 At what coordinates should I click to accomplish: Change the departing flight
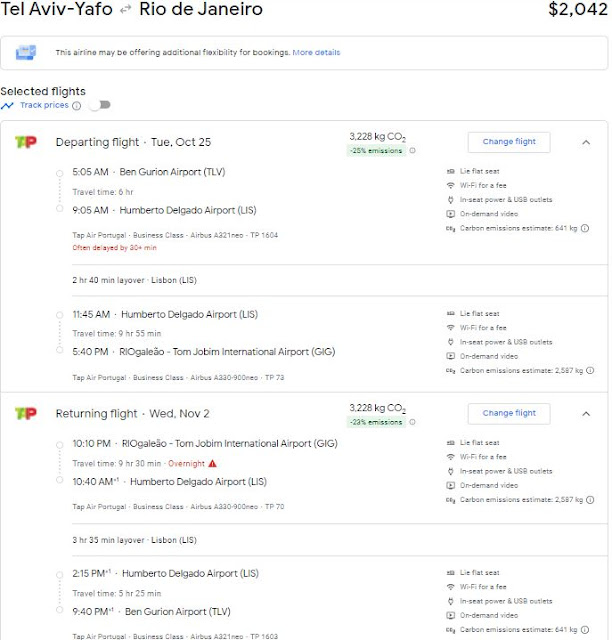(508, 142)
